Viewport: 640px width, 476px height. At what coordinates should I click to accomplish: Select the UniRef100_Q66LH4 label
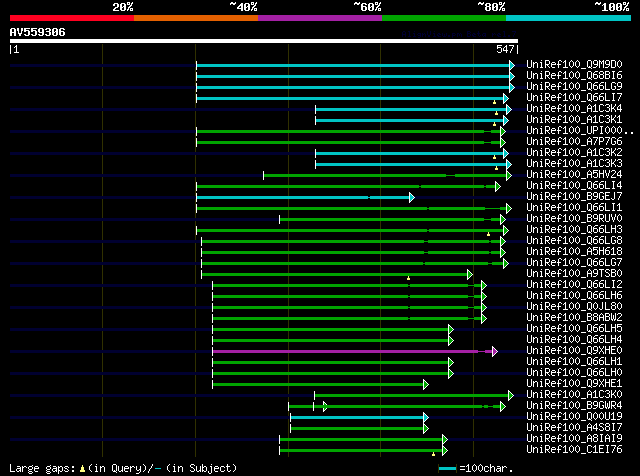pyautogui.click(x=574, y=340)
